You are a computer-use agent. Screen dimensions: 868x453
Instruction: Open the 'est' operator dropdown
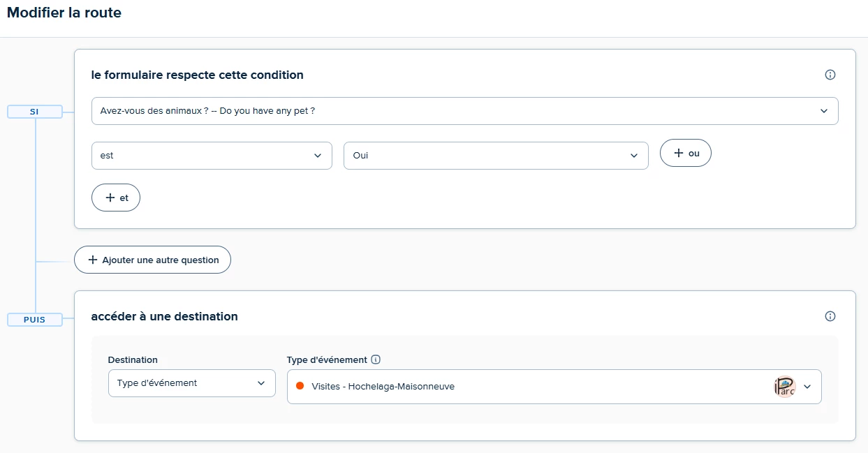(212, 156)
